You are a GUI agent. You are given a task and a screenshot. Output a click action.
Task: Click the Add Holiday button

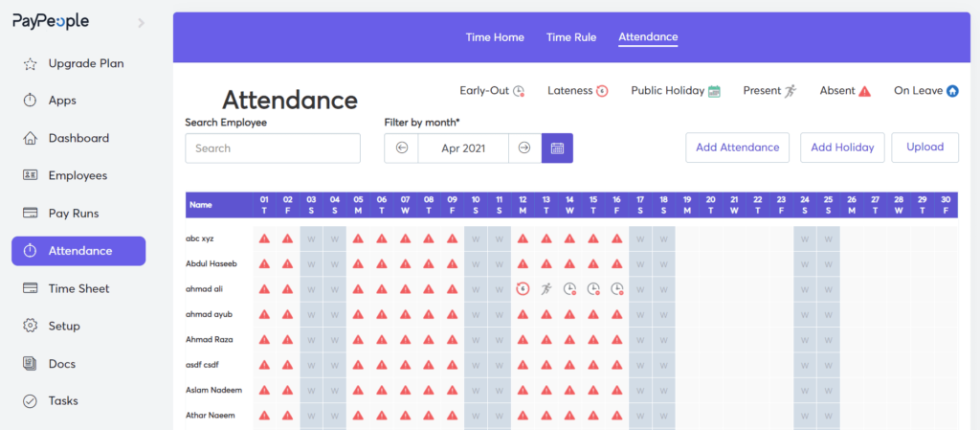(x=842, y=147)
